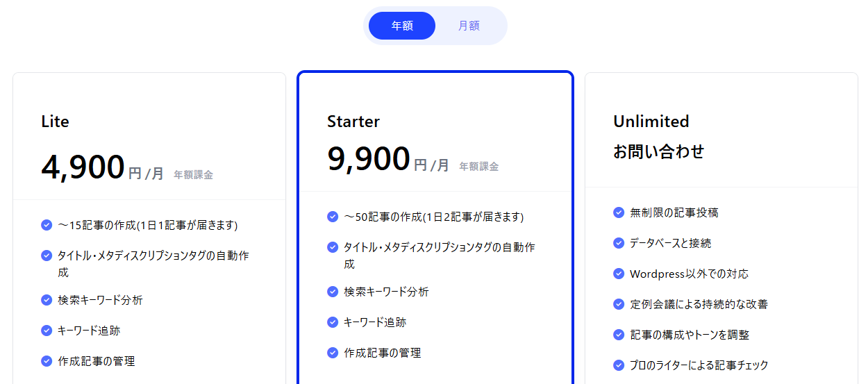The width and height of the screenshot is (868, 384).
Task: Click checkmark icon beside 定例会議による持続的な改善
Action: coord(619,304)
